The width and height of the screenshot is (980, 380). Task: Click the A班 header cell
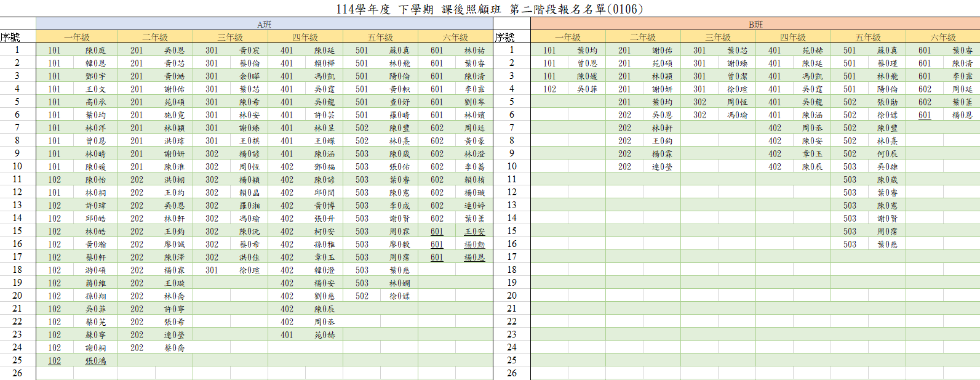pyautogui.click(x=264, y=24)
